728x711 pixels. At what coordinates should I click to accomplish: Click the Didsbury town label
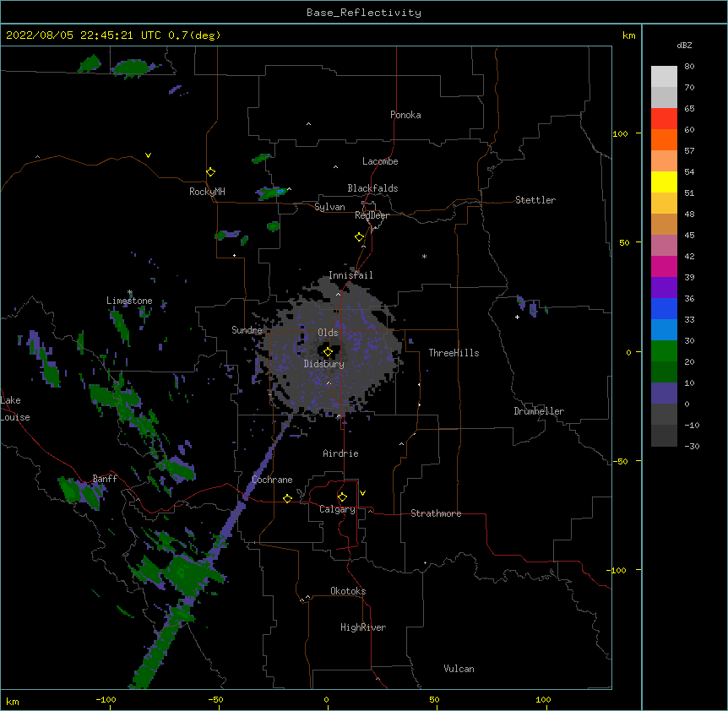(x=324, y=364)
